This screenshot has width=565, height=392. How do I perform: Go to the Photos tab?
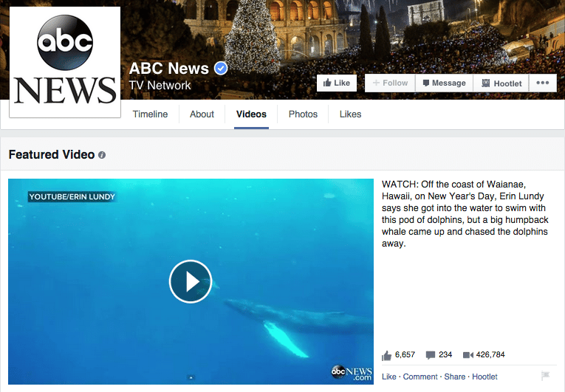click(x=303, y=114)
